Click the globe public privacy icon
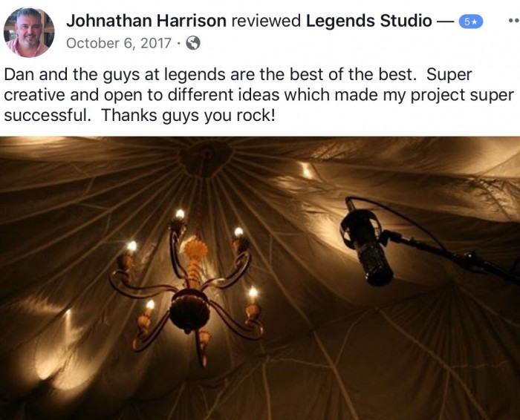This screenshot has width=520, height=420. click(x=193, y=43)
